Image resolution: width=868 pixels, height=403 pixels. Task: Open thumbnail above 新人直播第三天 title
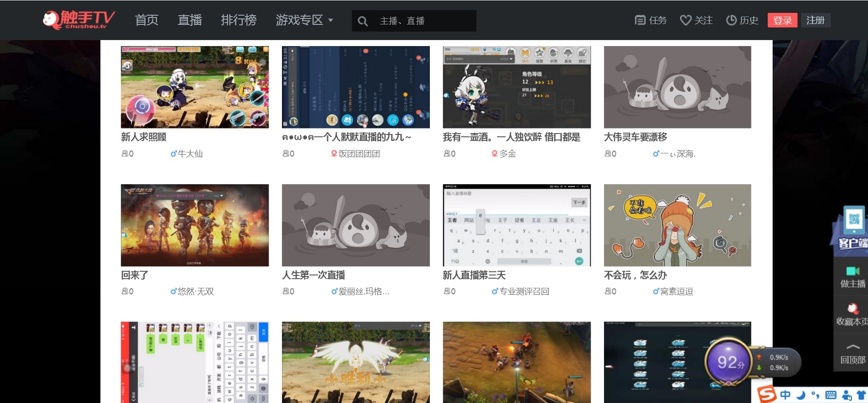click(x=516, y=225)
